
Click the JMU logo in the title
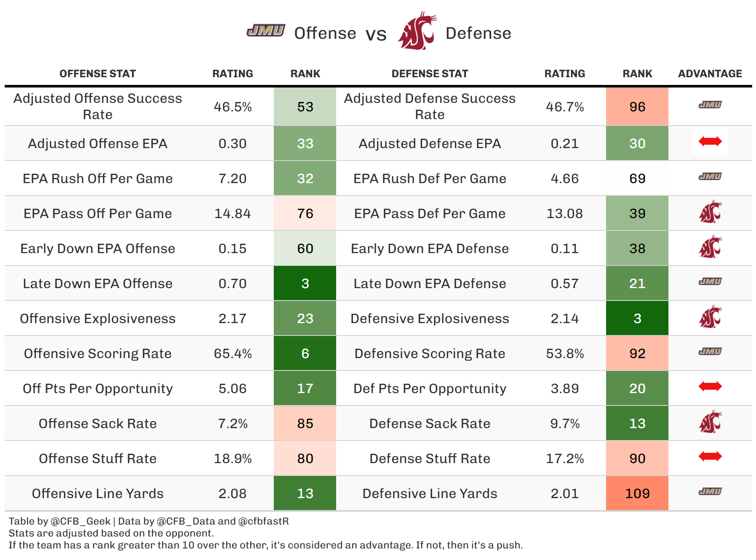(x=266, y=30)
